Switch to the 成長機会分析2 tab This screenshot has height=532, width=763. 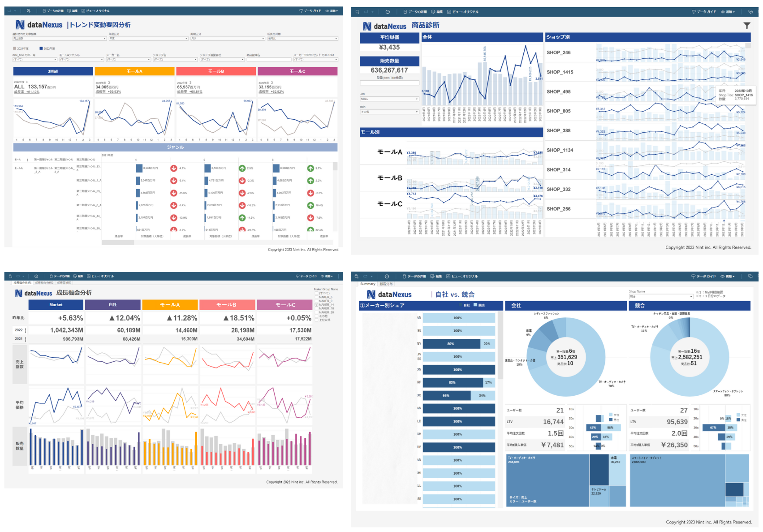(44, 283)
